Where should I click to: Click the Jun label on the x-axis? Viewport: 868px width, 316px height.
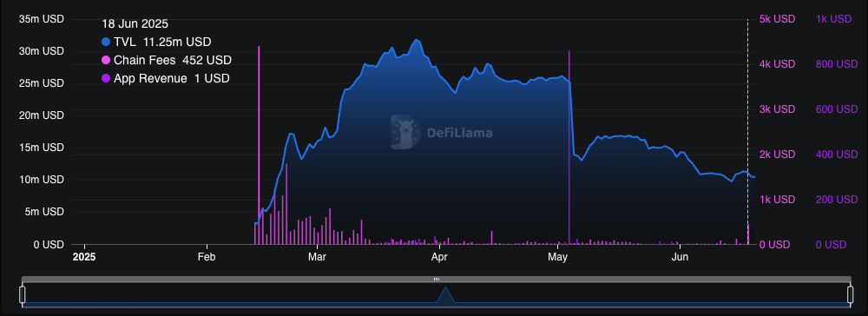point(680,257)
